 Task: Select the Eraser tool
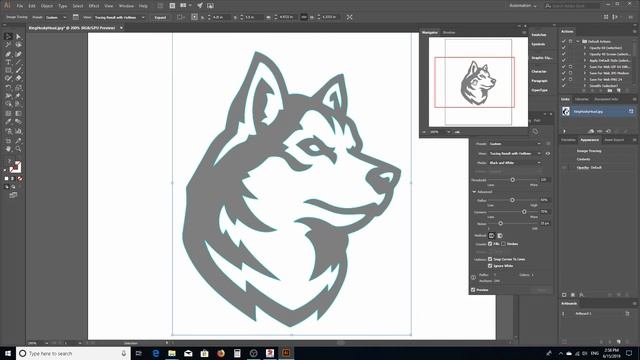[x=18, y=79]
